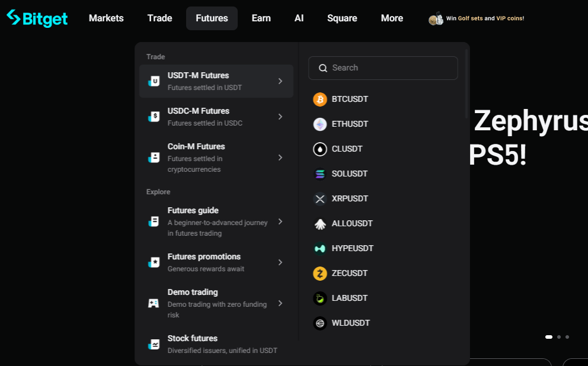Choose ALLOUSDT text in list
Viewport: 588px width, 366px height.
(x=352, y=224)
